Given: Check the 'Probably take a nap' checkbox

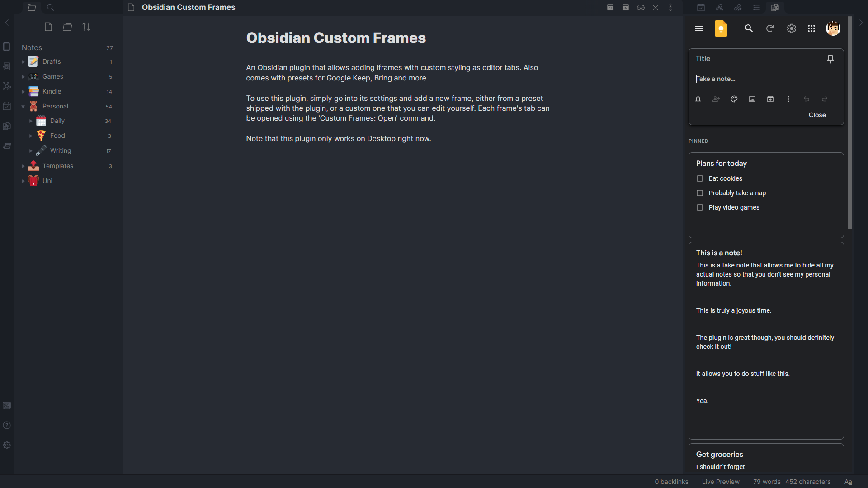Looking at the screenshot, I should (700, 192).
